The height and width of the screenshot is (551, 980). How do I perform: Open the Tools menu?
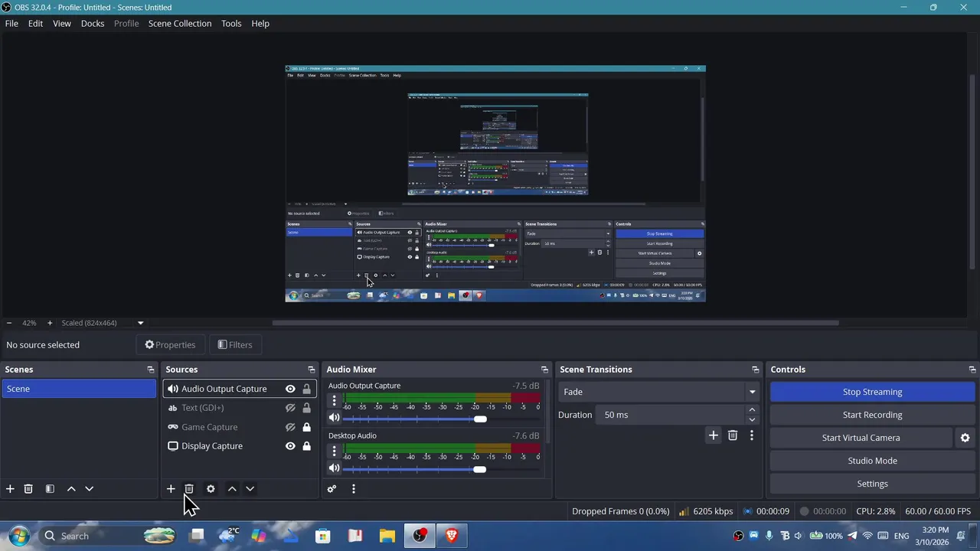[231, 24]
